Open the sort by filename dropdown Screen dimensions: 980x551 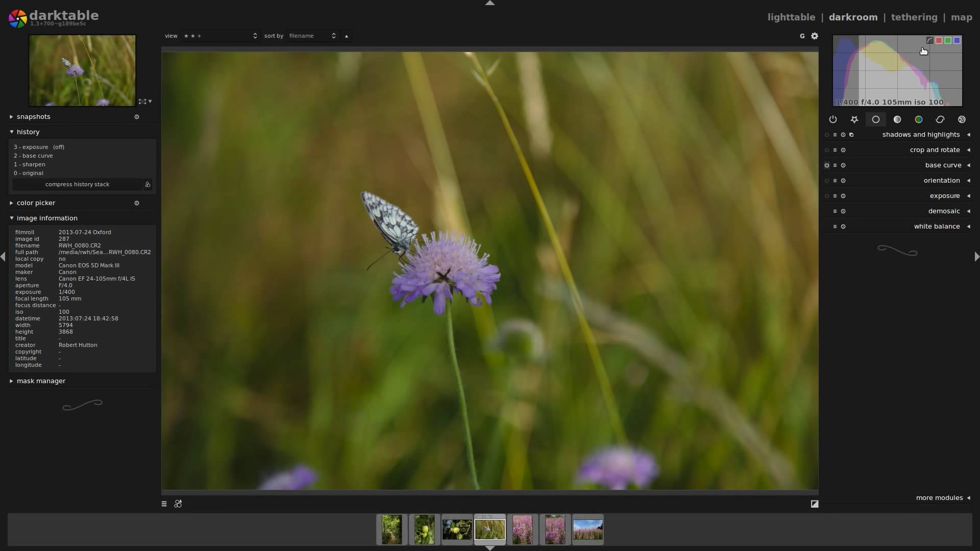click(x=312, y=36)
